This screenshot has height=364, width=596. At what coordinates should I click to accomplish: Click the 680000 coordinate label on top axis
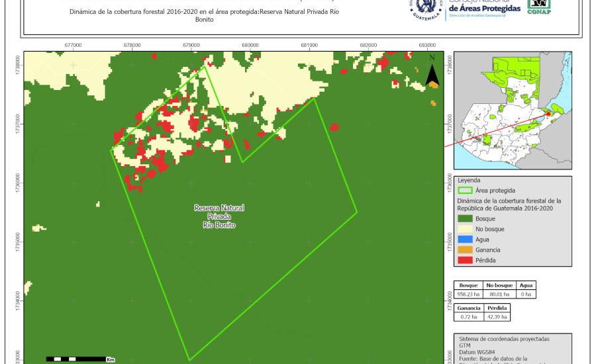[x=250, y=46]
